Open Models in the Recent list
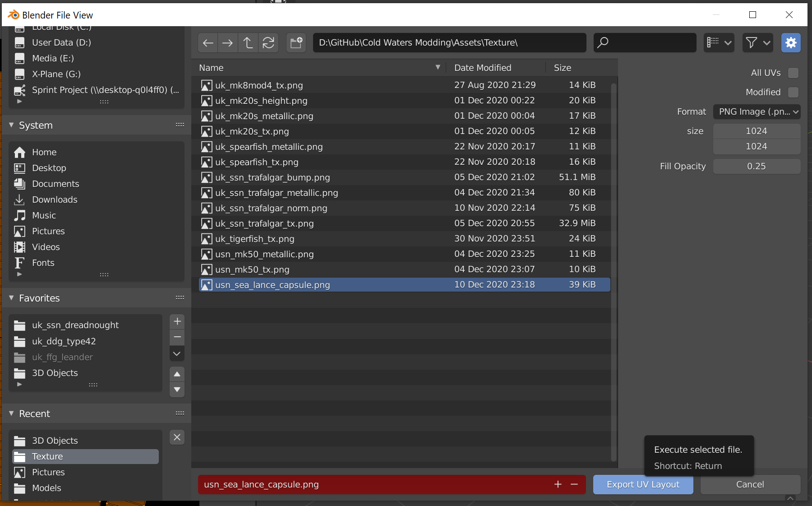The height and width of the screenshot is (506, 812). 86,488
